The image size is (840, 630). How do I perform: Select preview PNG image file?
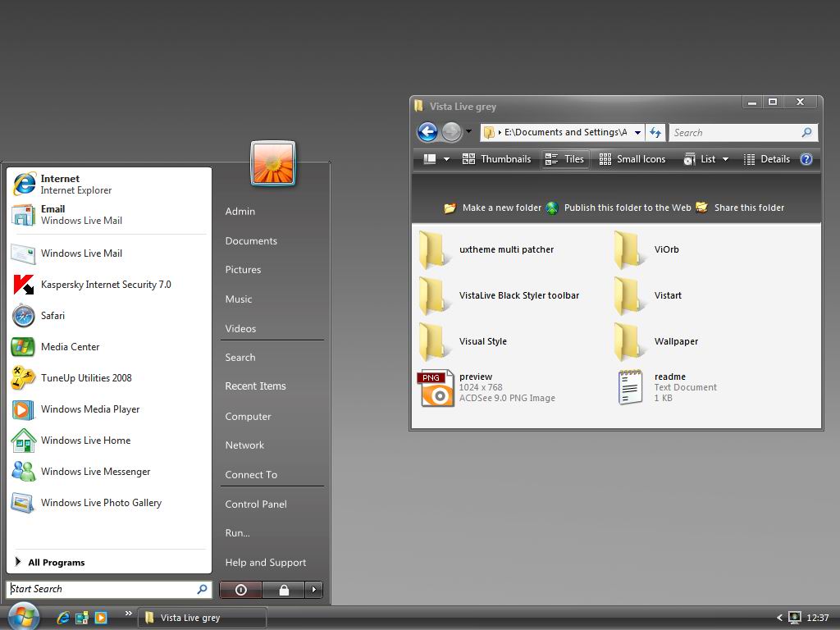(x=486, y=387)
